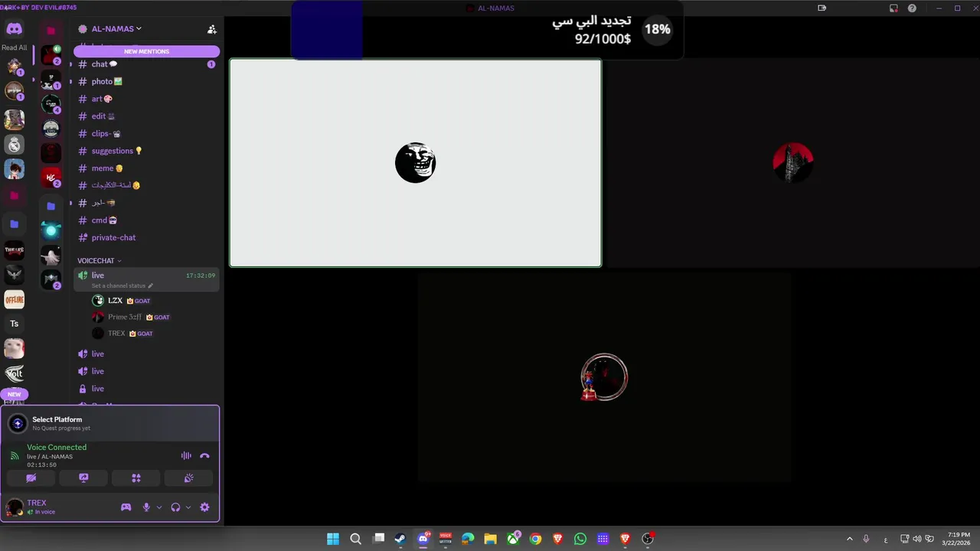The width and height of the screenshot is (980, 551).
Task: Disconnect from the voice channel
Action: pos(204,455)
